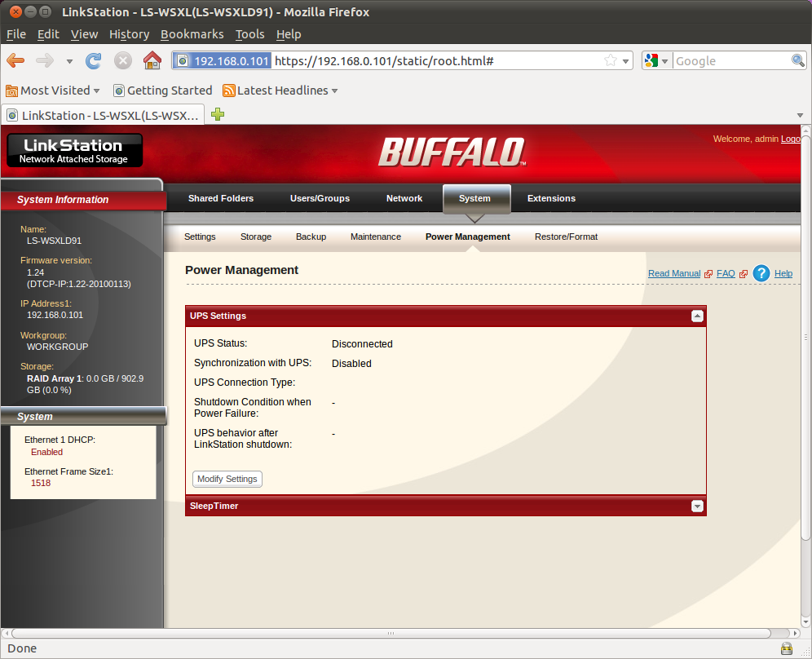This screenshot has width=812, height=659.
Task: Click into the Google search field
Action: (x=732, y=60)
